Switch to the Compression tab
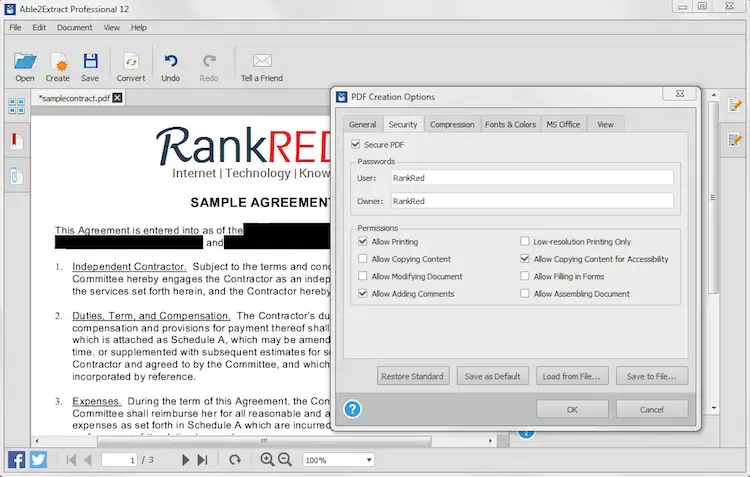This screenshot has height=477, width=750. tap(452, 124)
